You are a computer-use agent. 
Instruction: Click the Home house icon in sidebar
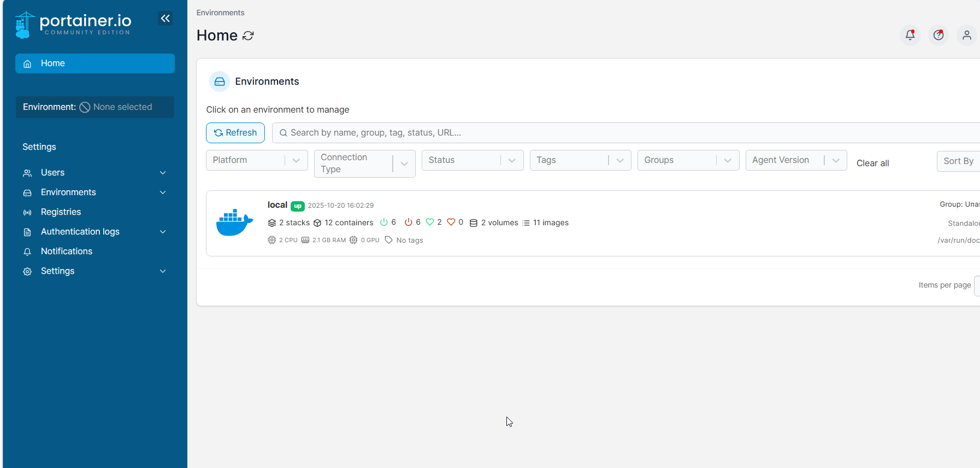click(27, 63)
